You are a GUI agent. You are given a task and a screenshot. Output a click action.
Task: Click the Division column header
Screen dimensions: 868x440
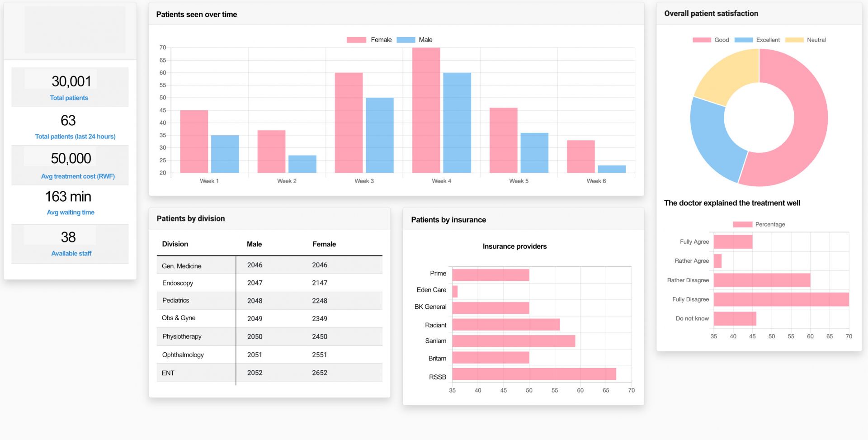pos(175,244)
